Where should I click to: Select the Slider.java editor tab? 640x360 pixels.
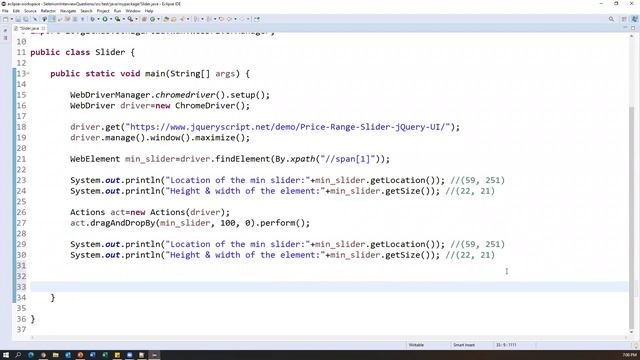pos(29,28)
